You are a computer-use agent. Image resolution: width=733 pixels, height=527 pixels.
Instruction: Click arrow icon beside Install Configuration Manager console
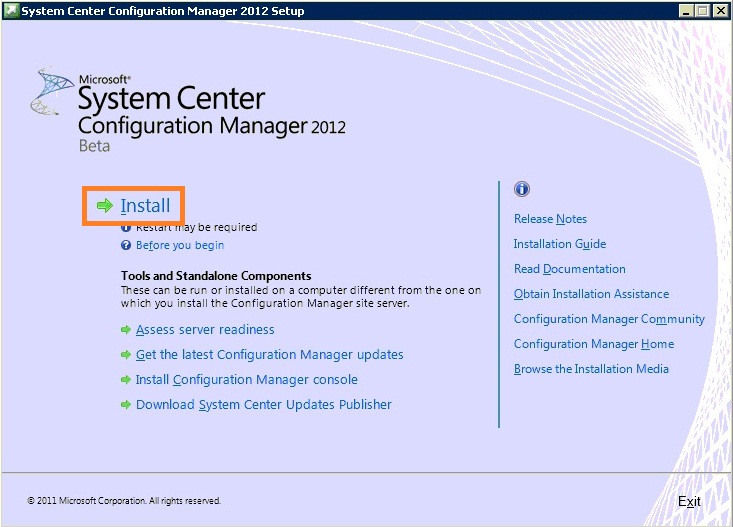tap(126, 380)
